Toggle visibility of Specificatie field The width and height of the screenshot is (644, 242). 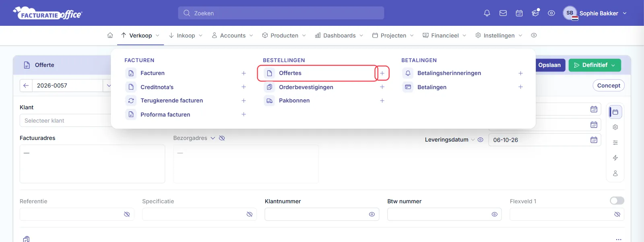tap(250, 214)
